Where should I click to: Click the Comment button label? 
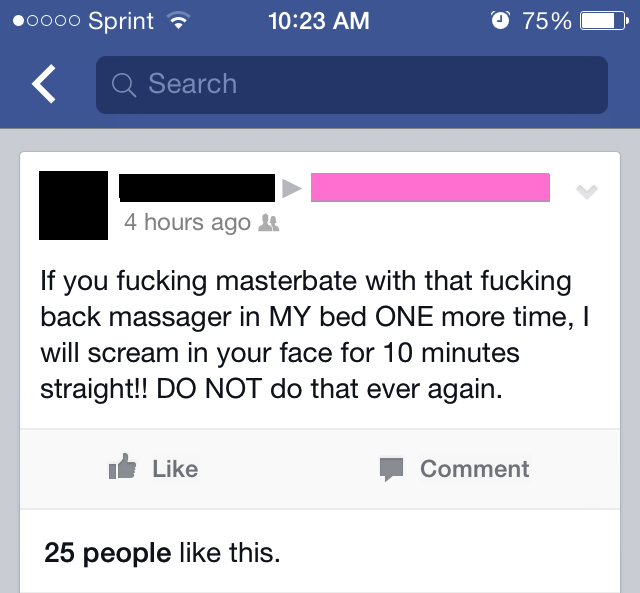(x=475, y=469)
